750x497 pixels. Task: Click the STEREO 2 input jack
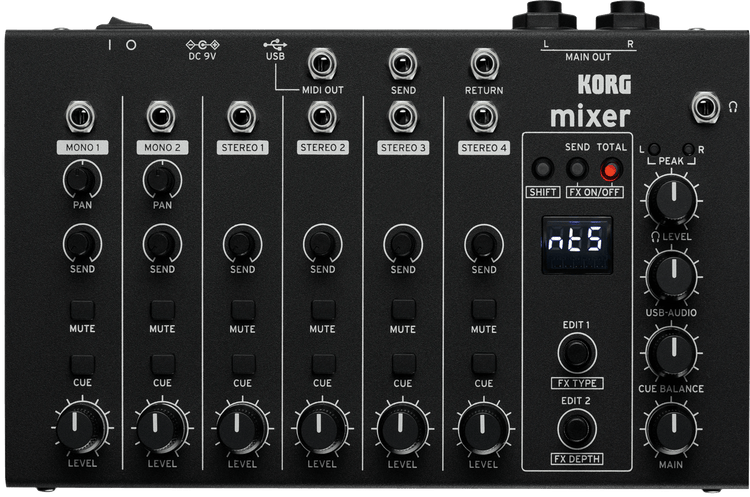pyautogui.click(x=322, y=116)
